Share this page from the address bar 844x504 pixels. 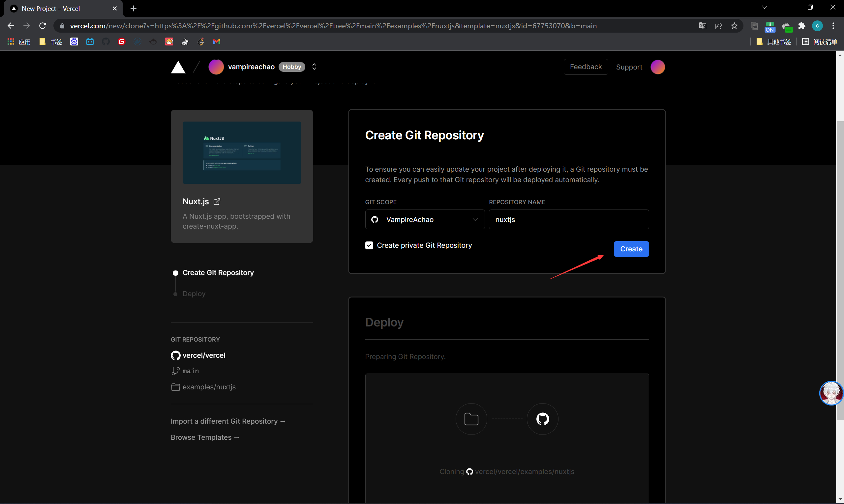pos(719,26)
